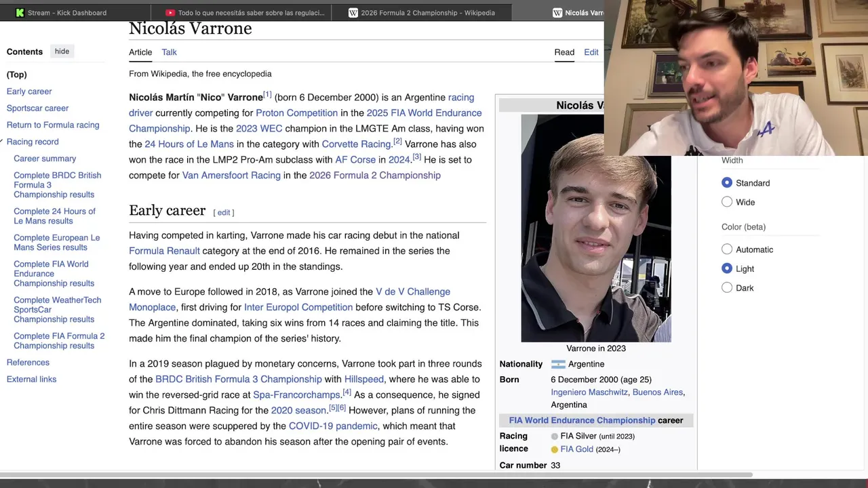Open Complete BRDC British Formula 3 results entry
The height and width of the screenshot is (488, 868).
pos(58,185)
